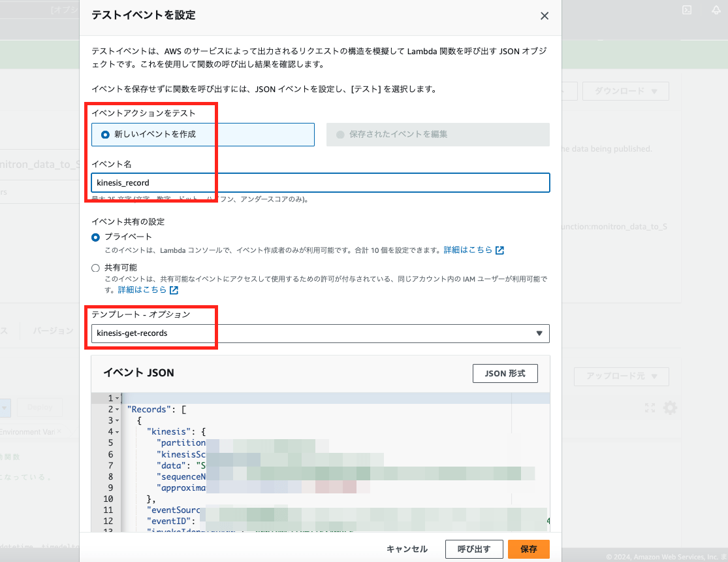The image size is (728, 562).
Task: Open 詳細はこちら link in the 共有可能 description
Action: point(148,290)
